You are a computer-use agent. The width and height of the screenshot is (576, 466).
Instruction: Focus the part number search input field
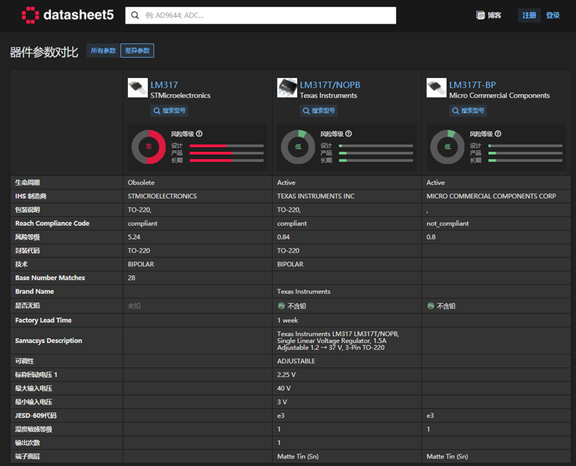(260, 15)
